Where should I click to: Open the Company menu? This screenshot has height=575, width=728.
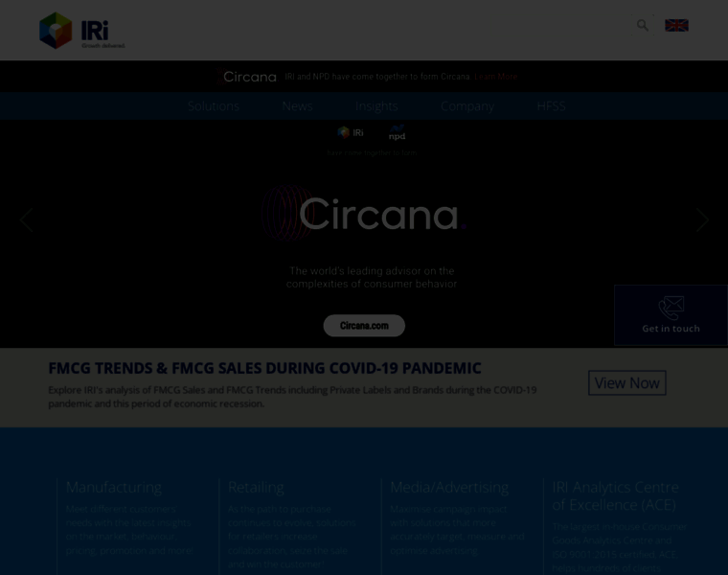click(467, 106)
